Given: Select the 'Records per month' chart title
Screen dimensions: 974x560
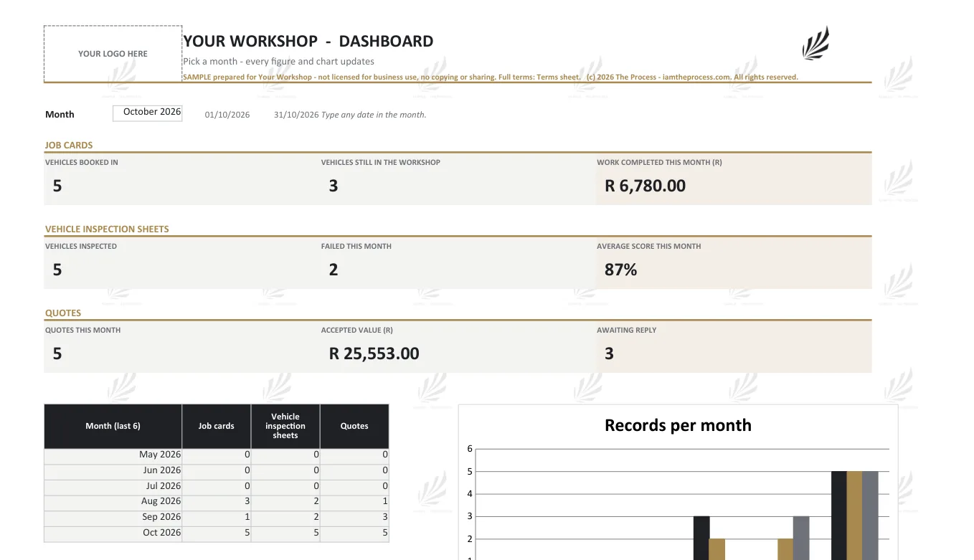Looking at the screenshot, I should tap(679, 425).
